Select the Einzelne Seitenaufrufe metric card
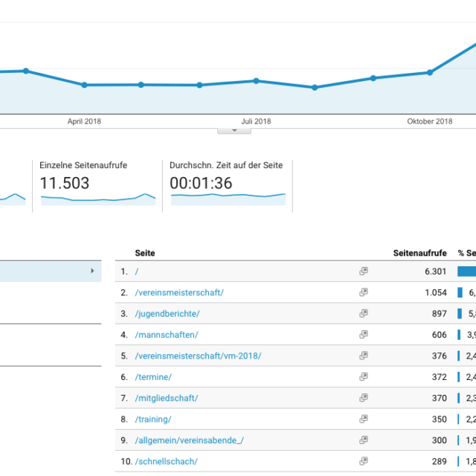Screen dimensions: 476x476 click(x=97, y=184)
